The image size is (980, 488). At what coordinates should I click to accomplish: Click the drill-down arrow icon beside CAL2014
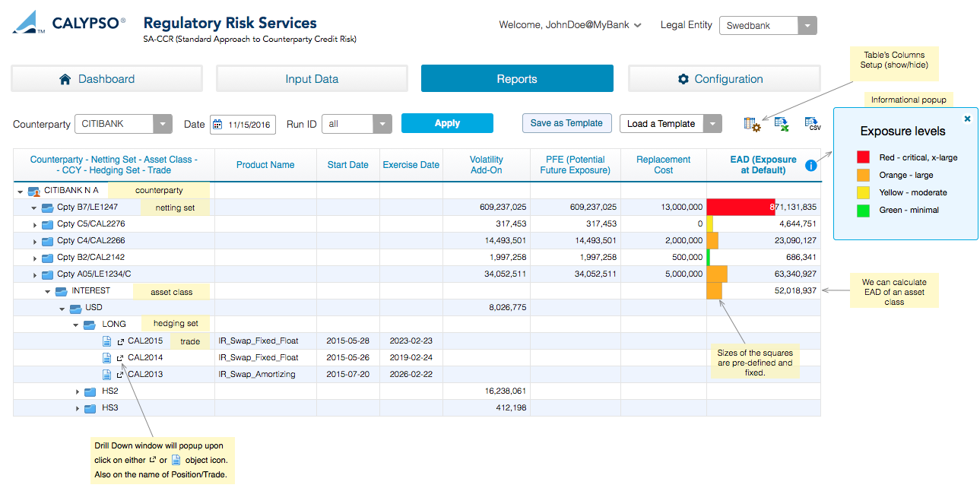[x=120, y=358]
